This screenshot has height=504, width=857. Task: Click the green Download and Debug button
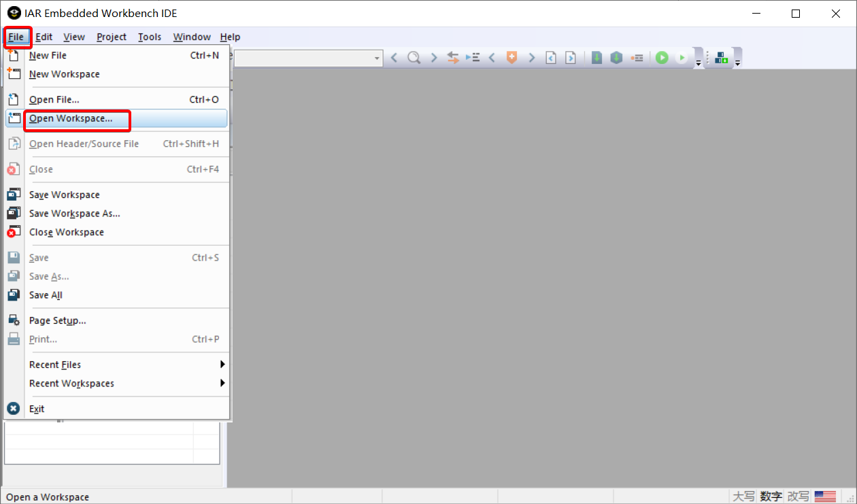click(662, 58)
